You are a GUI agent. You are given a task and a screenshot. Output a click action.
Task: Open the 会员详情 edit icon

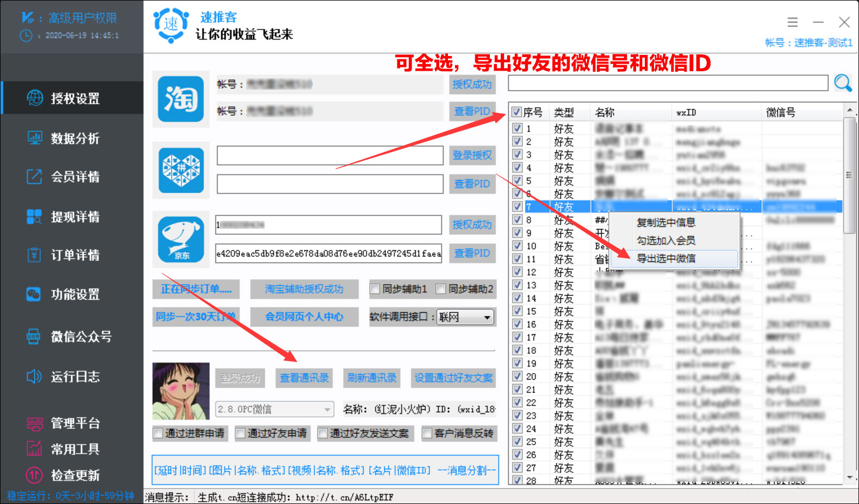[x=34, y=177]
